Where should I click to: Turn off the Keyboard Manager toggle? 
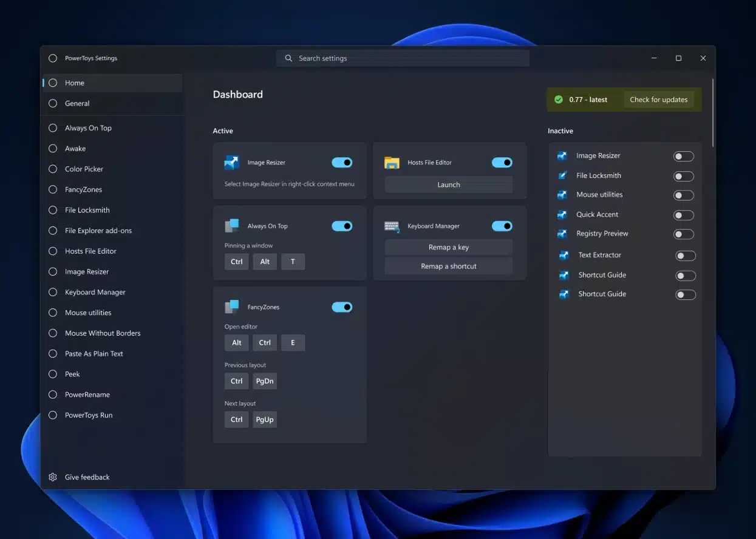[502, 225]
